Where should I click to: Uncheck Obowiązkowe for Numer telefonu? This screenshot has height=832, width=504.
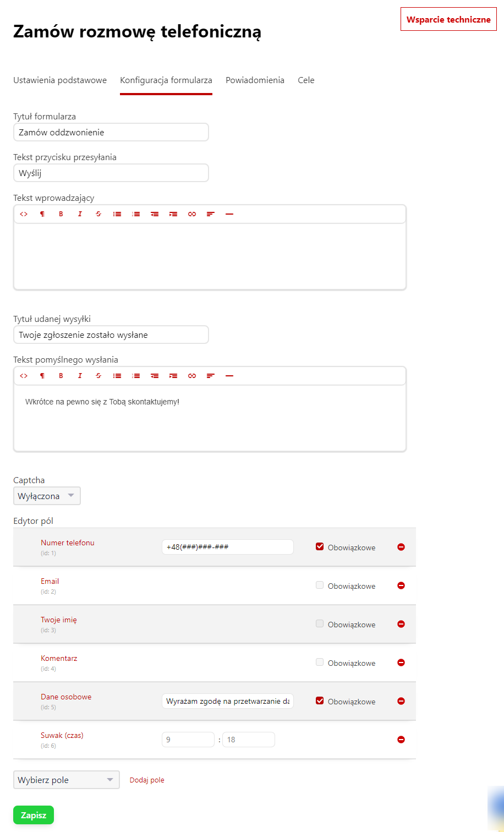coord(320,546)
